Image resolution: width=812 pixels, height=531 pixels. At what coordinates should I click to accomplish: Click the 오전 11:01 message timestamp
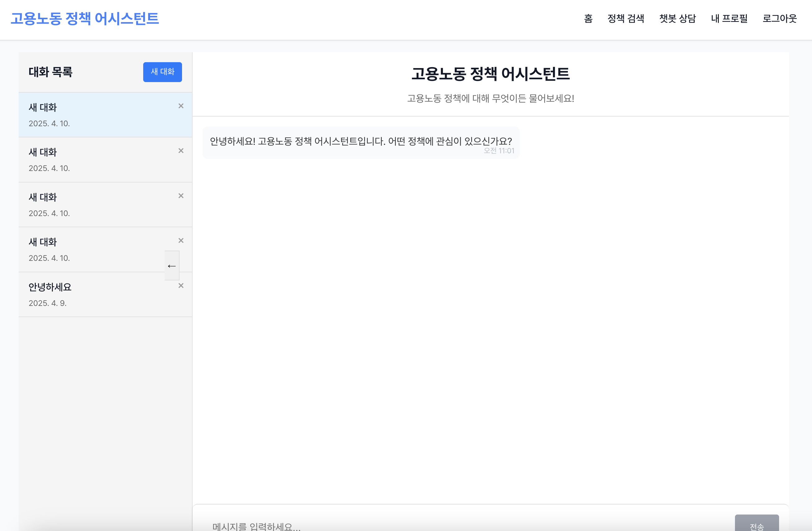(499, 150)
